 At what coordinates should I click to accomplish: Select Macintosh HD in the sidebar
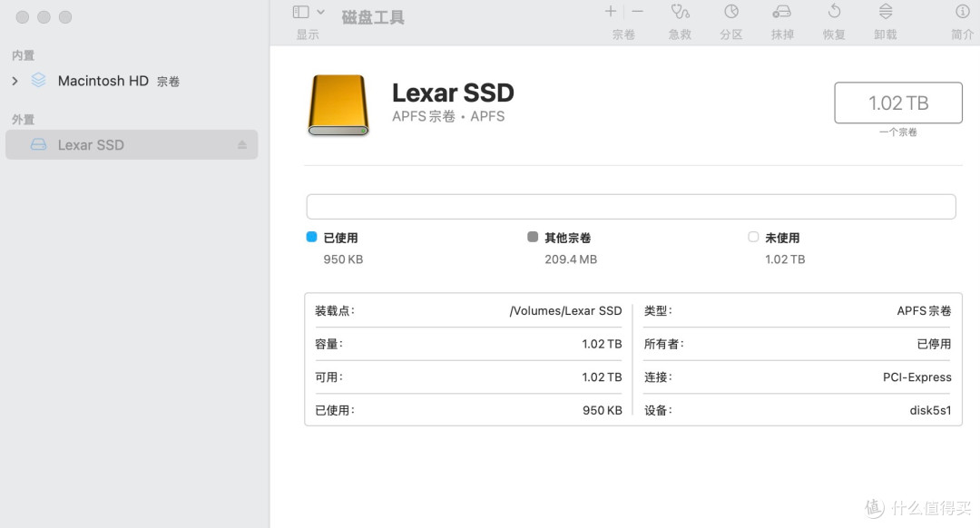103,81
